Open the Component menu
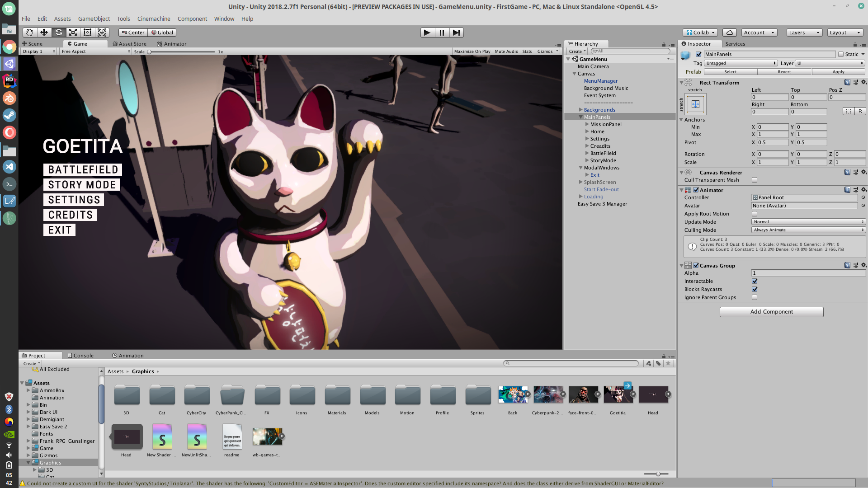Image resolution: width=868 pixels, height=488 pixels. tap(192, 19)
